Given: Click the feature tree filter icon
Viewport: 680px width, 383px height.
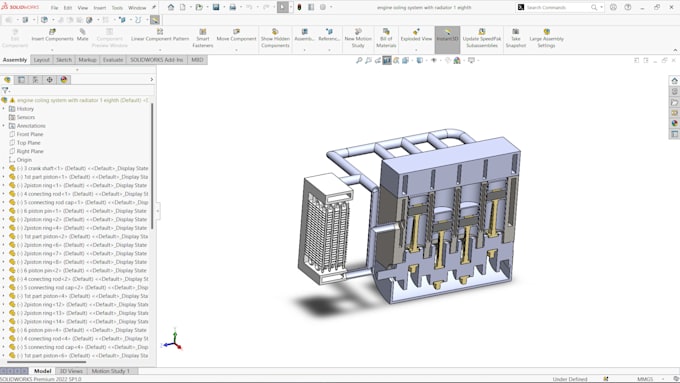Looking at the screenshot, I should (5, 90).
